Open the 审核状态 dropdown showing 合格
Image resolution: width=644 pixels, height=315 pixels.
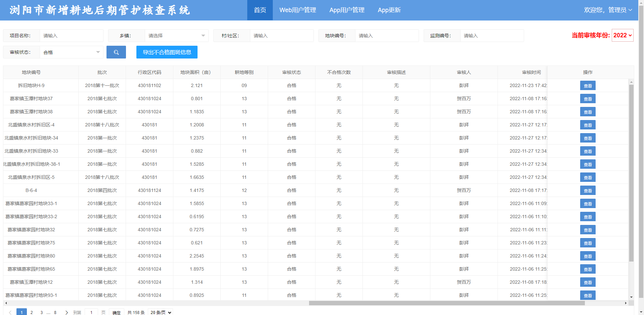coord(71,52)
